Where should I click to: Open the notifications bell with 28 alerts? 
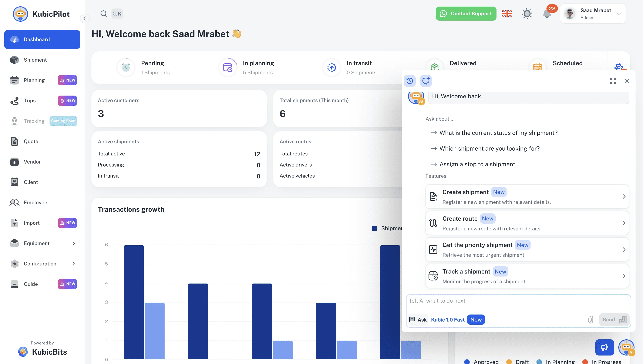(547, 14)
